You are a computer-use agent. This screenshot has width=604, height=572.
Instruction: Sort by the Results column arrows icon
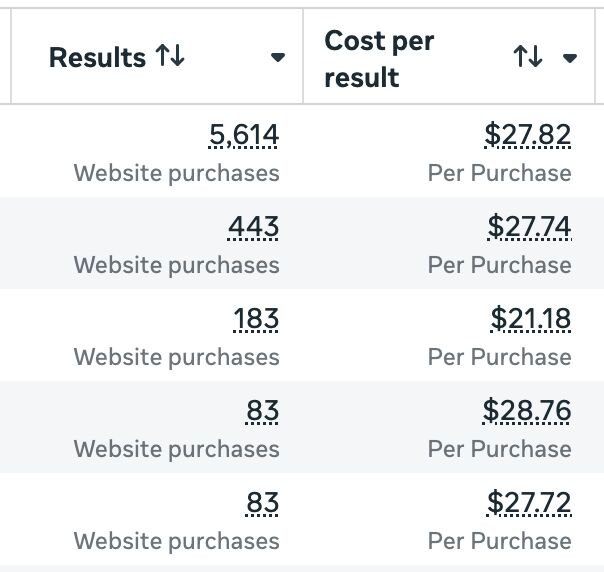tap(170, 58)
